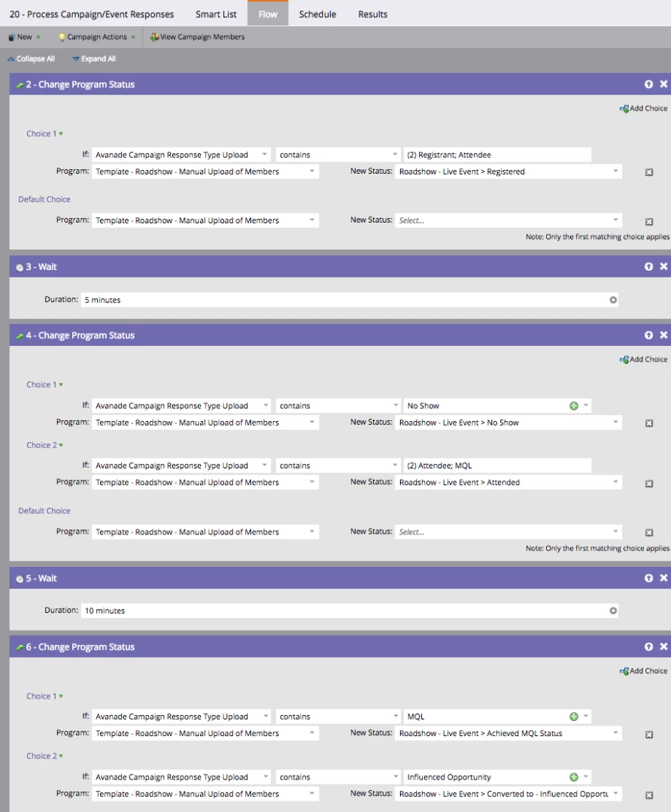Collapse All flow steps
The height and width of the screenshot is (812, 671).
pyautogui.click(x=31, y=59)
